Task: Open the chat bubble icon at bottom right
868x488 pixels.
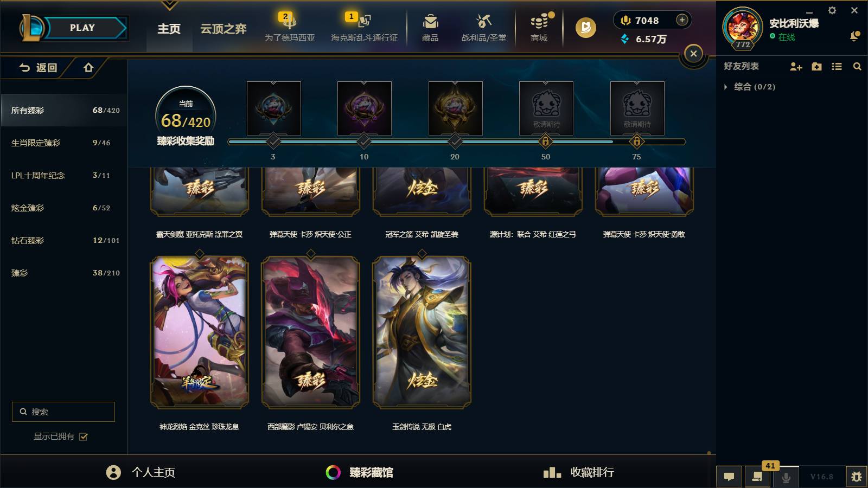Action: (729, 477)
